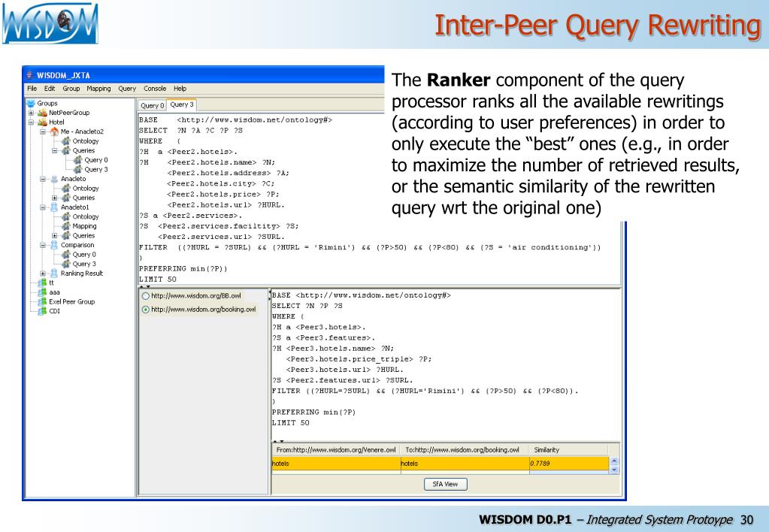Collapse Queries under Me - Anacleto2

point(55,150)
